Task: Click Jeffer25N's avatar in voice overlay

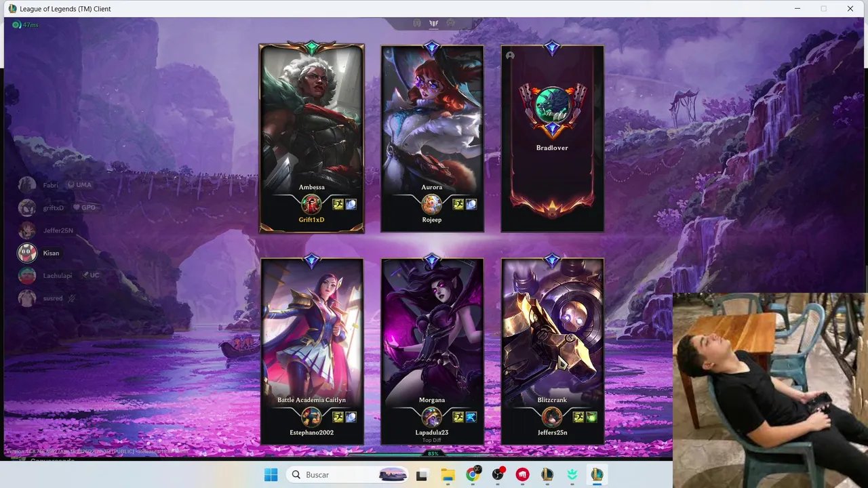Action: pos(27,230)
